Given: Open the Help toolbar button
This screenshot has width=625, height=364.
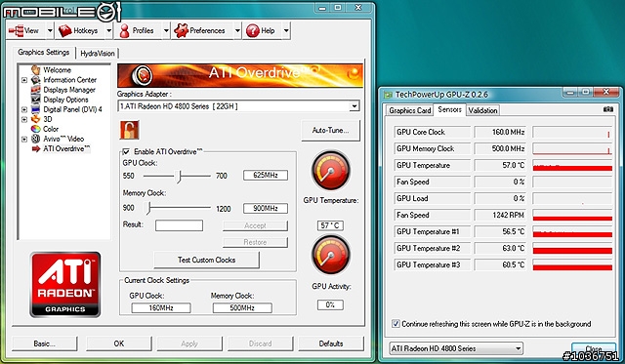Looking at the screenshot, I should [263, 30].
